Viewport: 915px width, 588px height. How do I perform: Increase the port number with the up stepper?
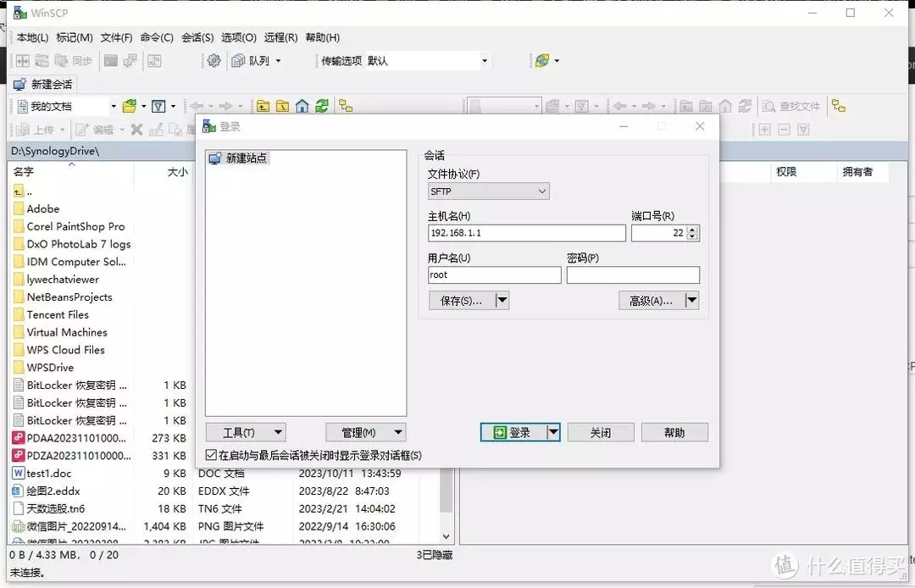coord(692,230)
